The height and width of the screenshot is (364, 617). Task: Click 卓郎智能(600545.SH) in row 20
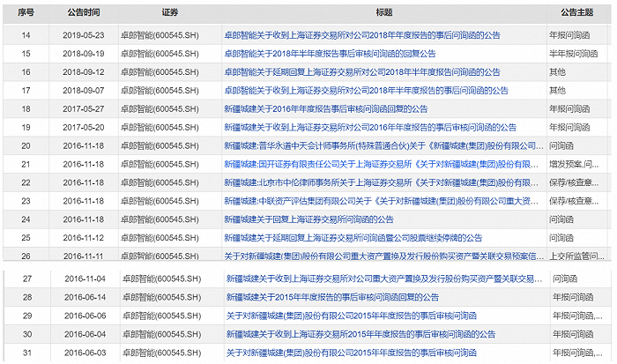coord(160,146)
